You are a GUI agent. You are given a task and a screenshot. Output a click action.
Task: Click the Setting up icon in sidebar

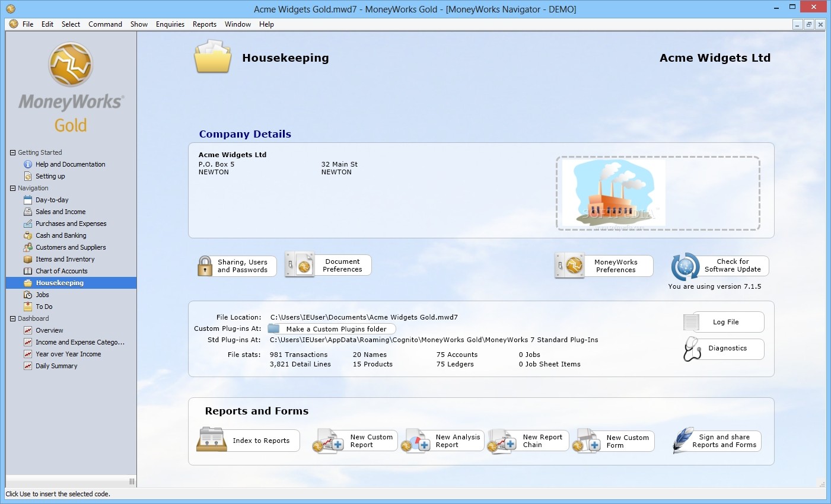(x=28, y=176)
